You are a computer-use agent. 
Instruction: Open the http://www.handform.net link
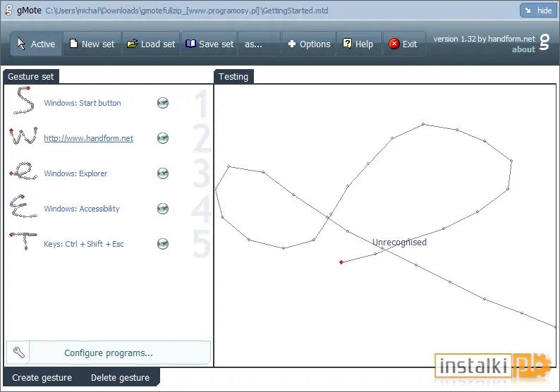(x=89, y=138)
